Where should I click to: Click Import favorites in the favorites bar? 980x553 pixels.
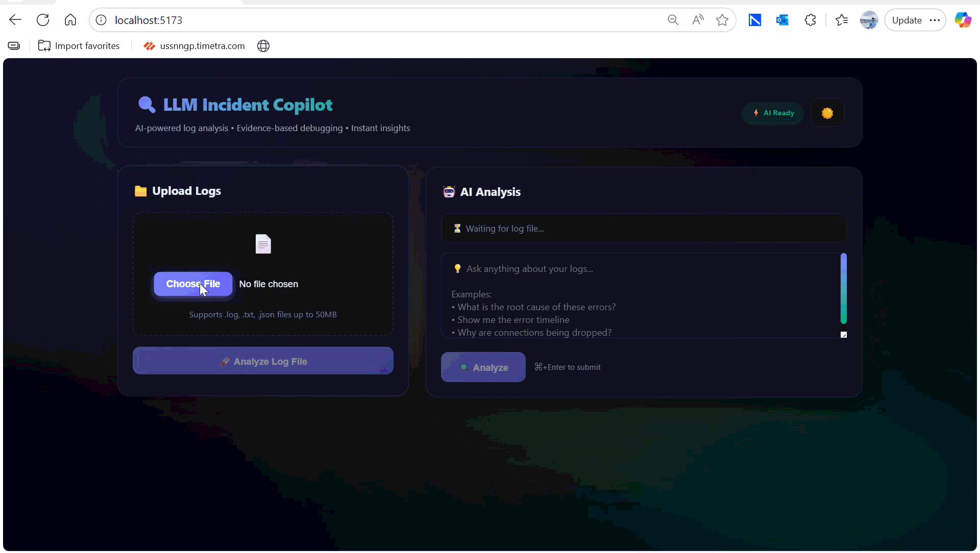pos(79,45)
